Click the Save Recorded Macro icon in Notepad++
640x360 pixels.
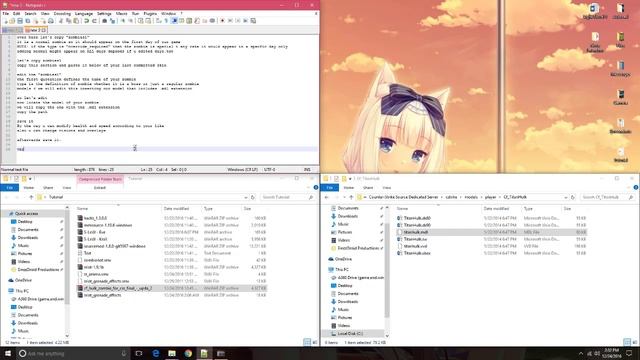pyautogui.click(x=253, y=21)
